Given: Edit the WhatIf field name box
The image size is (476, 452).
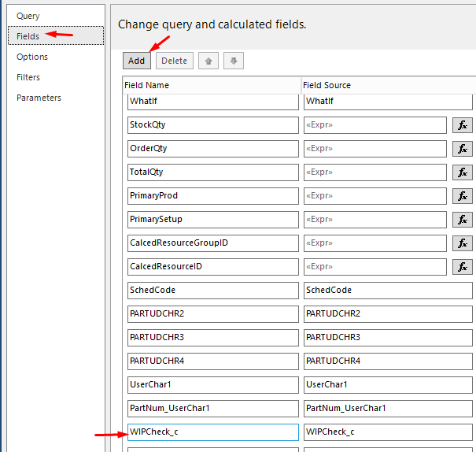Looking at the screenshot, I should [x=213, y=102].
